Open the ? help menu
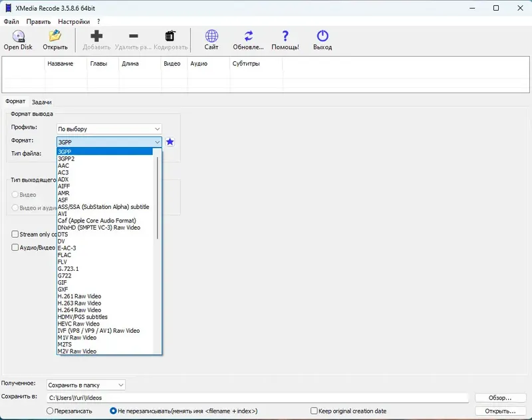The width and height of the screenshot is (532, 420). (98, 21)
